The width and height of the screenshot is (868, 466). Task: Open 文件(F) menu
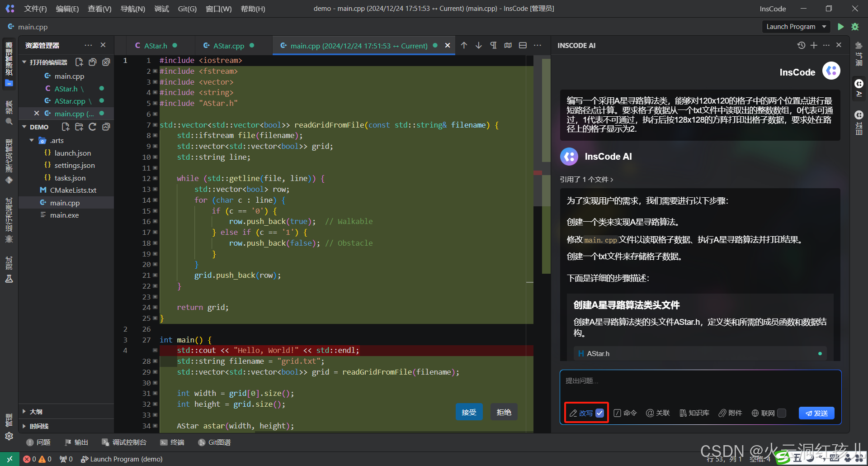[x=35, y=9]
